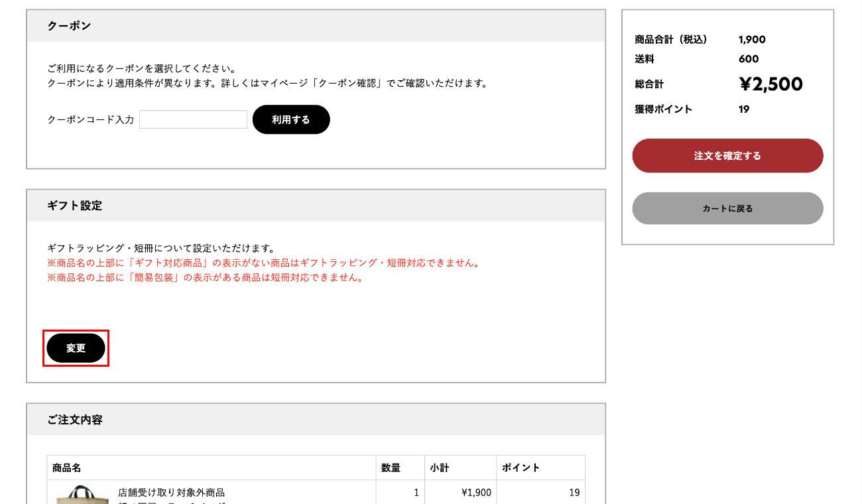This screenshot has height=504, width=862.
Task: Click the 送料 shipping fee label
Action: click(644, 59)
